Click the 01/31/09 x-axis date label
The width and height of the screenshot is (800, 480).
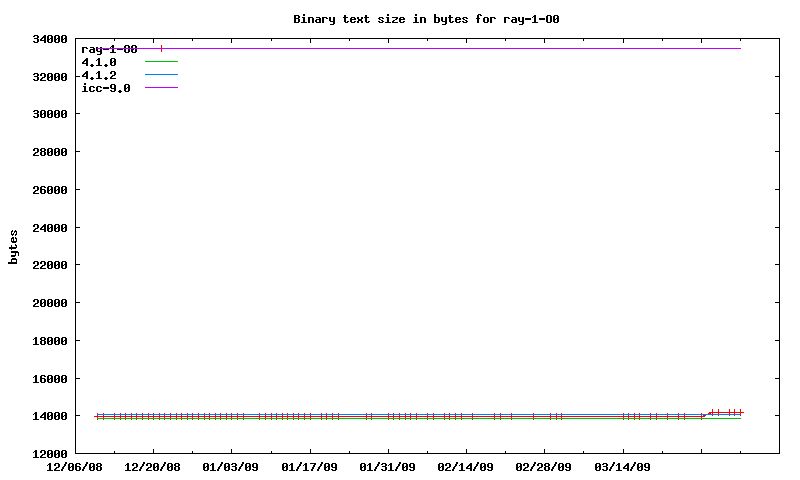387,467
